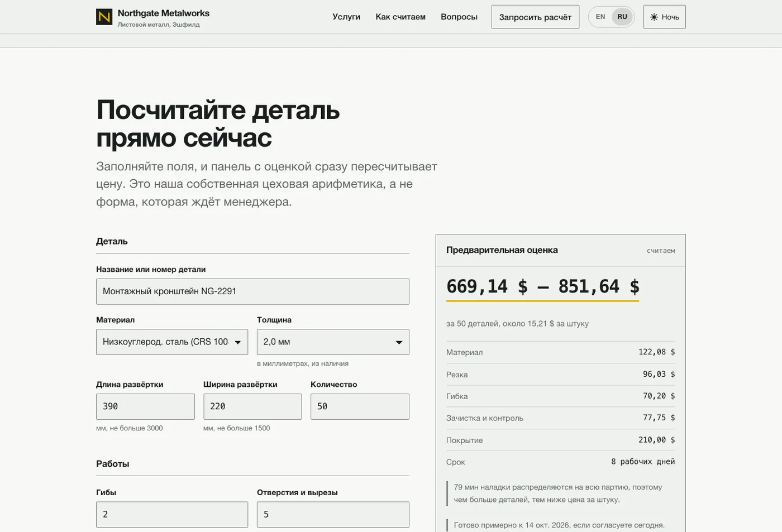The width and height of the screenshot is (782, 532).
Task: Go to Как считаем section
Action: [x=400, y=17]
